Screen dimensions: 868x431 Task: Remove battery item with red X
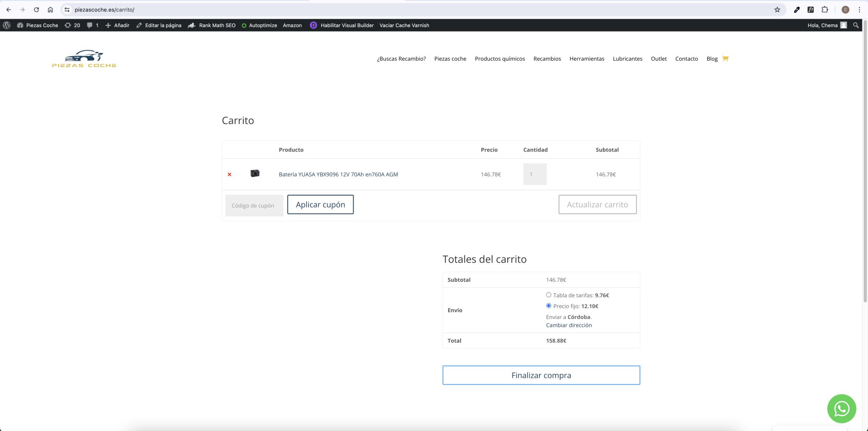[229, 174]
